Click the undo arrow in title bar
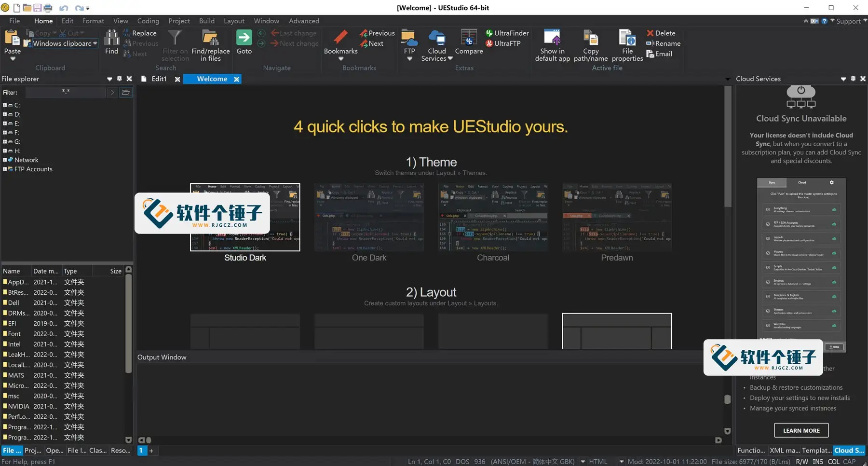 (x=63, y=8)
